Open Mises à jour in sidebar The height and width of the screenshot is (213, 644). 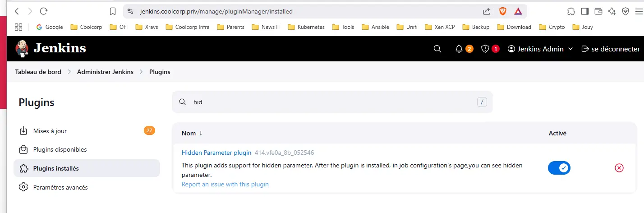[87, 131]
